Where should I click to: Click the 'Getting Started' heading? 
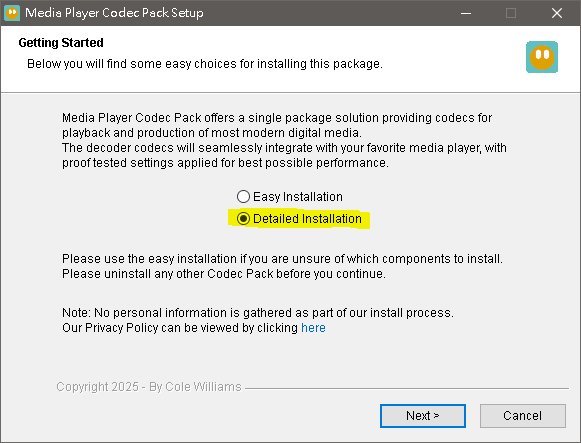[x=61, y=43]
